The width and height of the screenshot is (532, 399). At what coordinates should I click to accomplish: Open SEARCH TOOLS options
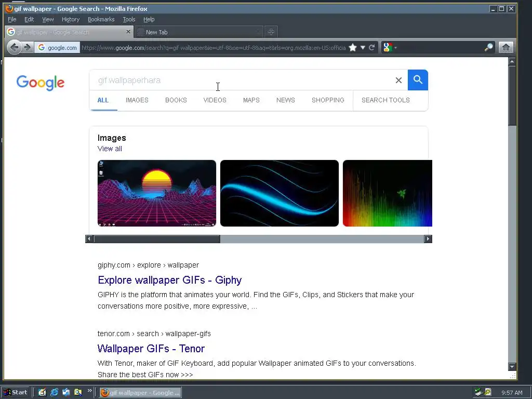(386, 100)
